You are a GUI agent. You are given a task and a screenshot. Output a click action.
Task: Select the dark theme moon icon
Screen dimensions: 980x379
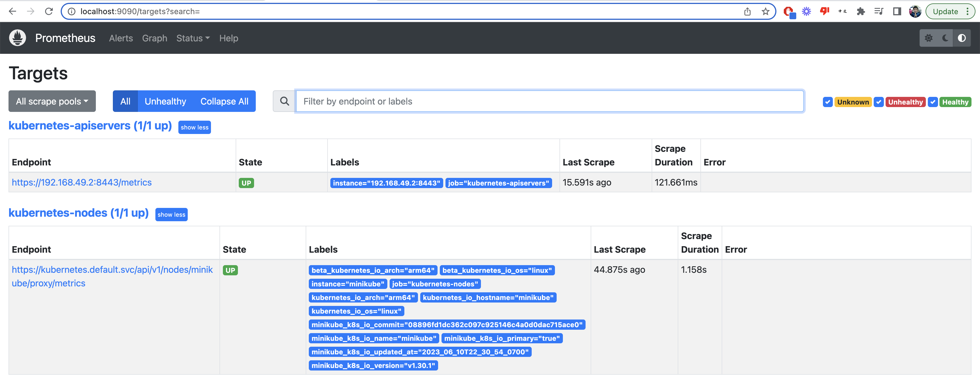[945, 38]
